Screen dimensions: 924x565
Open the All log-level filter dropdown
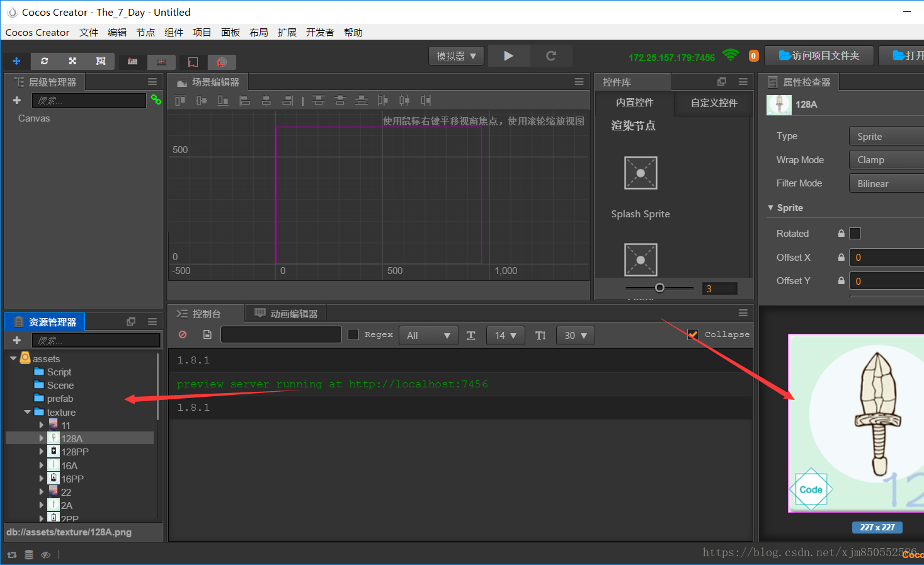[x=428, y=335]
